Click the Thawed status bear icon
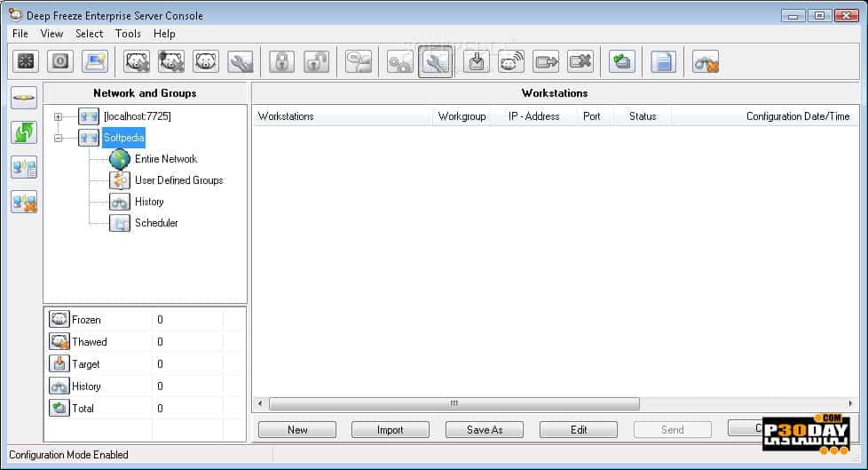 tap(59, 341)
